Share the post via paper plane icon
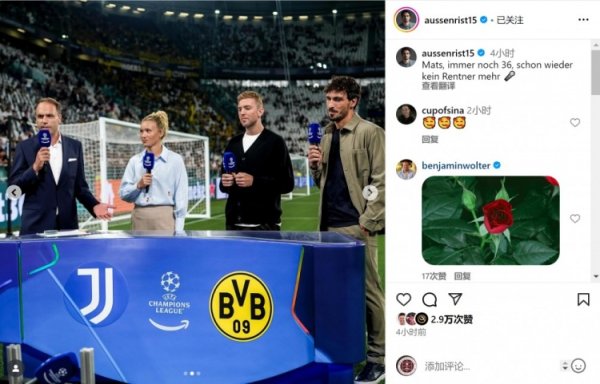Viewport: 600px width, 384px height. pyautogui.click(x=455, y=299)
